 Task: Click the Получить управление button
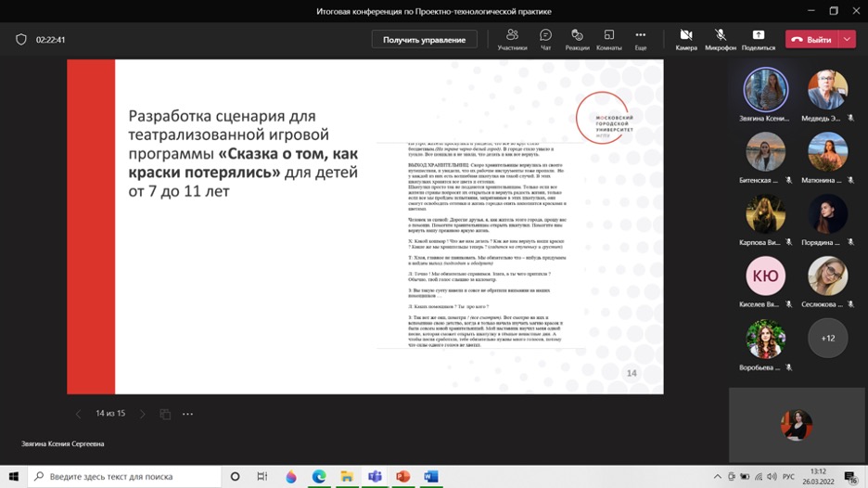pos(424,40)
